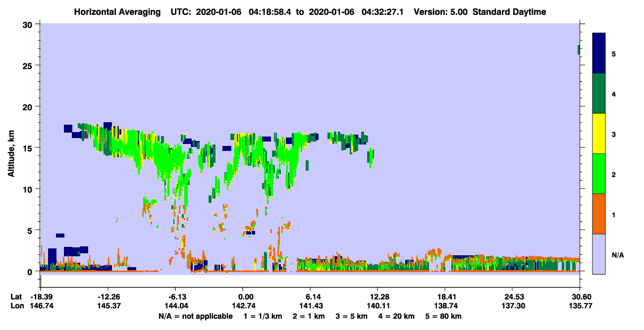The height and width of the screenshot is (330, 644).
Task: Click the green feature near 27 km altitude
Action: [579, 49]
